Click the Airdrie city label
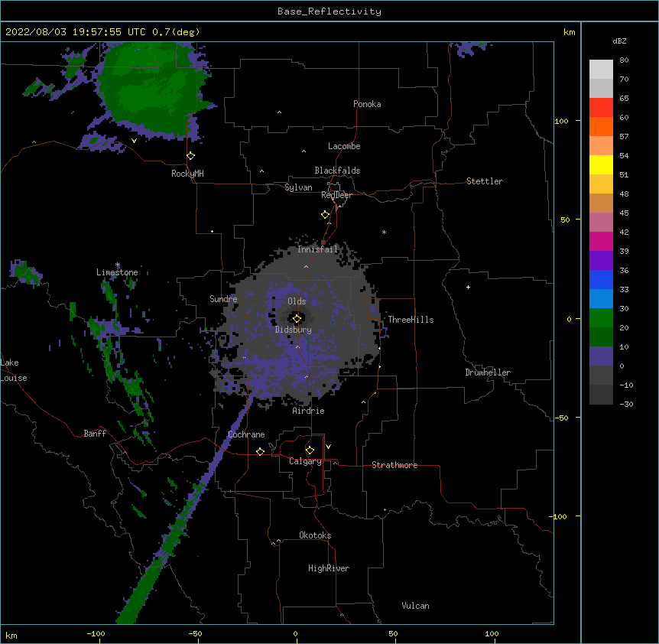 [309, 411]
